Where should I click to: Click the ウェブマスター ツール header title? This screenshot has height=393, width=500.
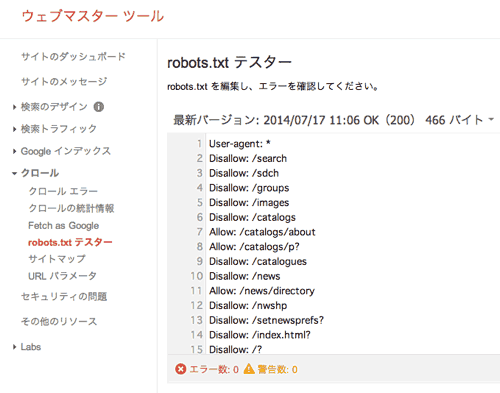tap(93, 16)
